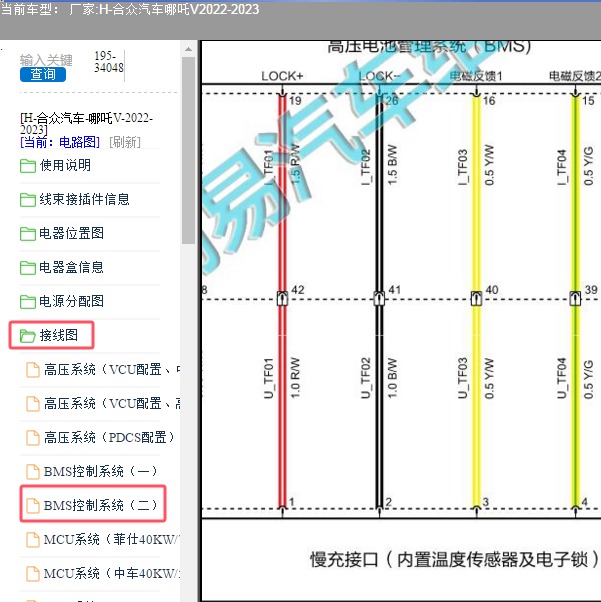
Task: Click the 当前：电路图 link
Action: pyautogui.click(x=60, y=142)
